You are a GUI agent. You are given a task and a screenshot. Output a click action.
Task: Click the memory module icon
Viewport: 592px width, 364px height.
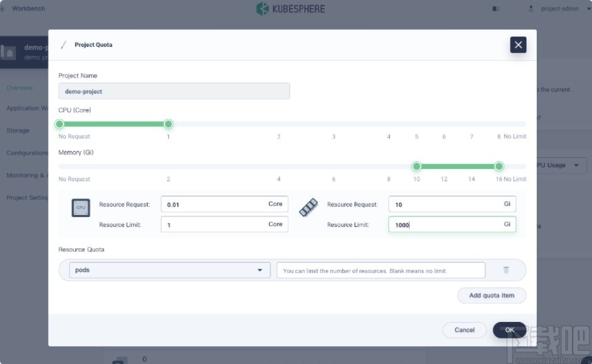pyautogui.click(x=308, y=208)
